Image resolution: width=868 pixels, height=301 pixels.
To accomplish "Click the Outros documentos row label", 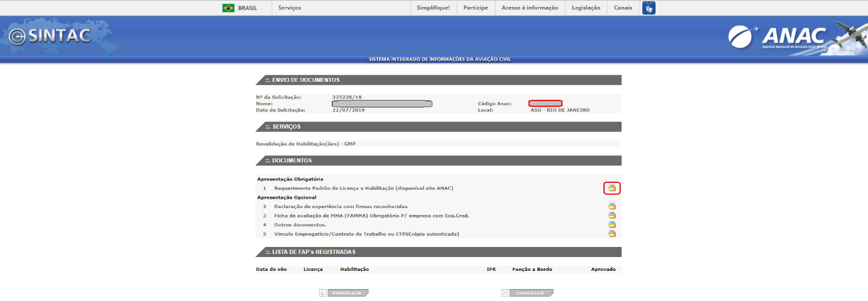I will coord(300,224).
